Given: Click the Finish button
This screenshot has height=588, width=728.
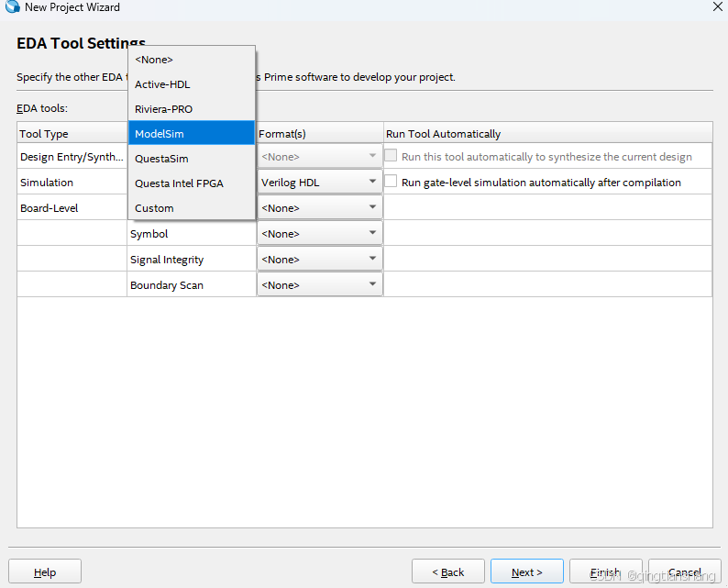Looking at the screenshot, I should coord(606,571).
